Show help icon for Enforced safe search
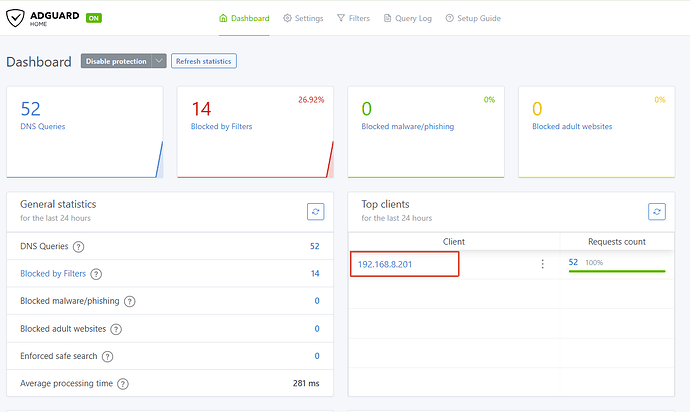 click(107, 357)
